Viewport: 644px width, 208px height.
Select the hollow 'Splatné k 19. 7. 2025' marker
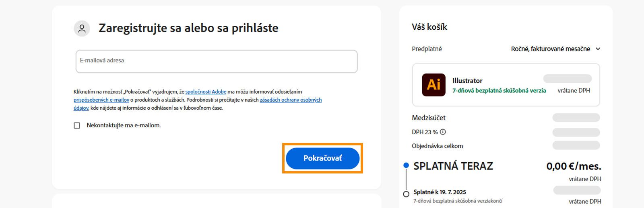click(x=406, y=194)
